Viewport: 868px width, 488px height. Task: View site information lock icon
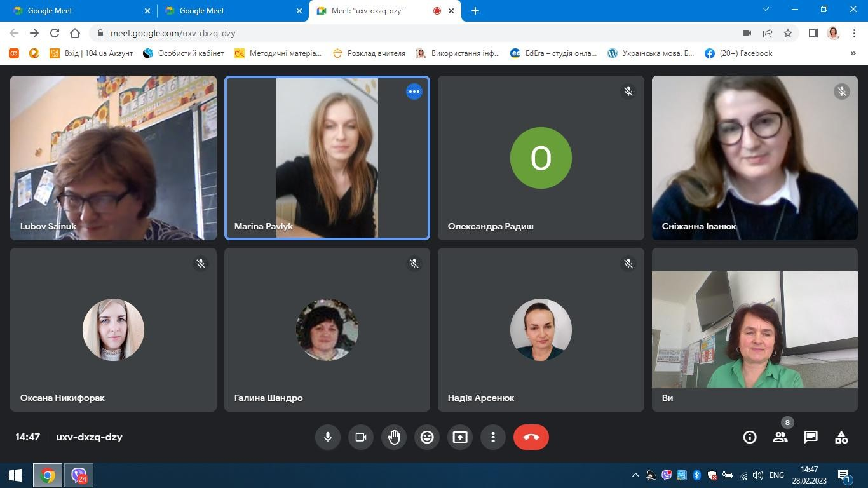[x=100, y=33]
